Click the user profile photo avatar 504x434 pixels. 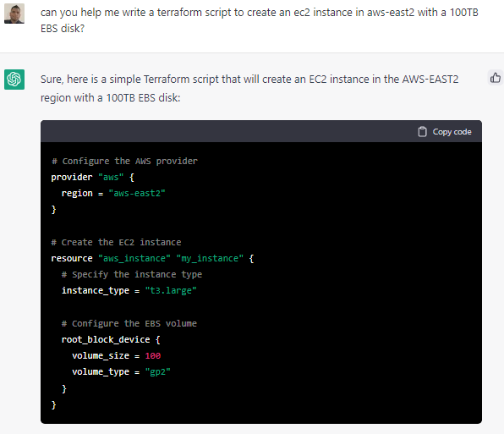[14, 14]
